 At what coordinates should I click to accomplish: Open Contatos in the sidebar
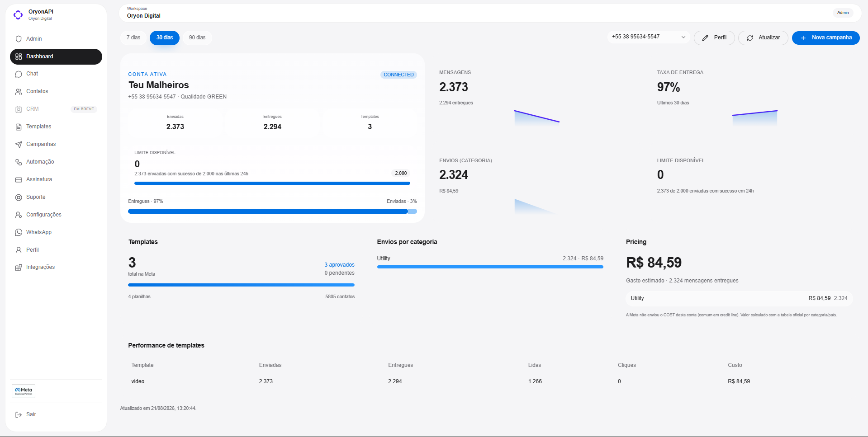pyautogui.click(x=56, y=91)
